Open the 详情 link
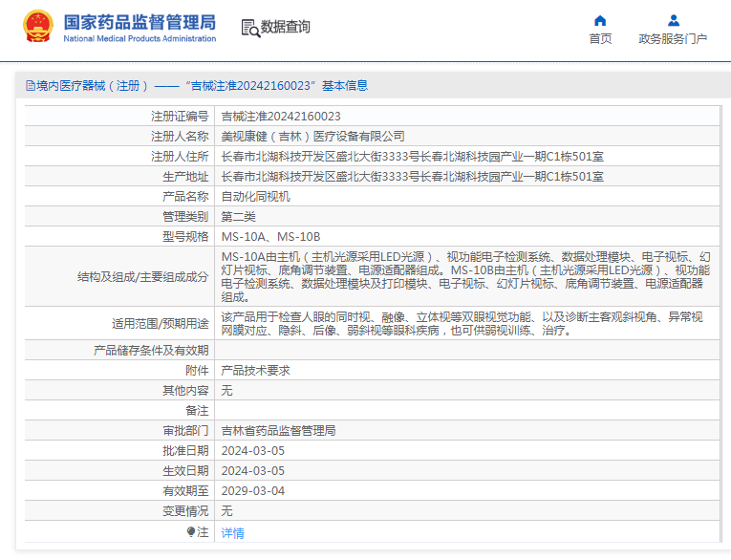 point(232,532)
